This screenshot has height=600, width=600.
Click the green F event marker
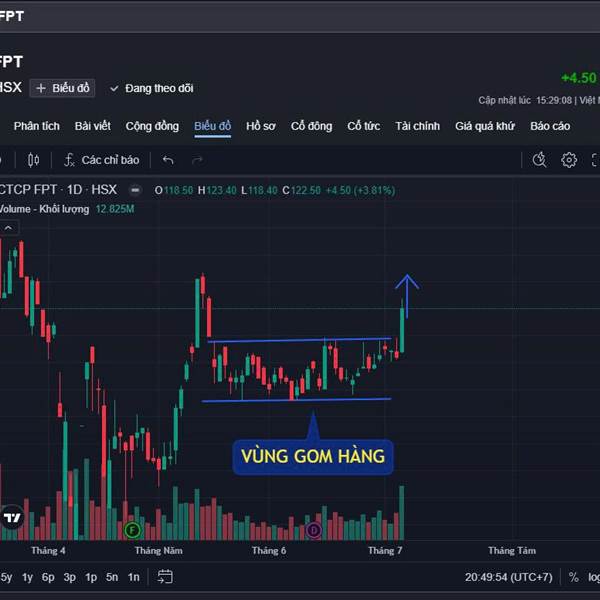click(132, 530)
